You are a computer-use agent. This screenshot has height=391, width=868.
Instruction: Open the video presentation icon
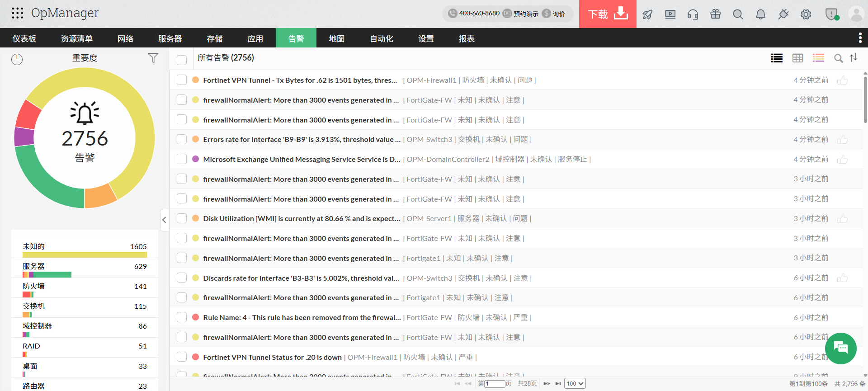[x=670, y=14]
